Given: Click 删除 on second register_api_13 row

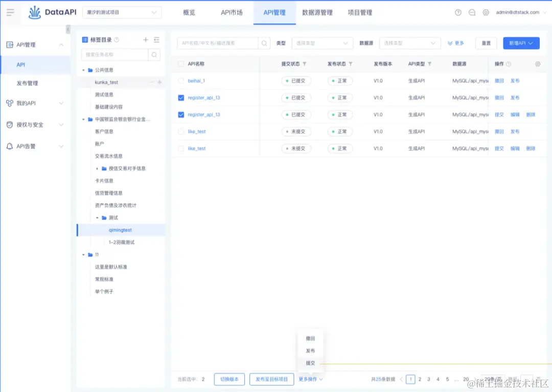Looking at the screenshot, I should tap(531, 114).
